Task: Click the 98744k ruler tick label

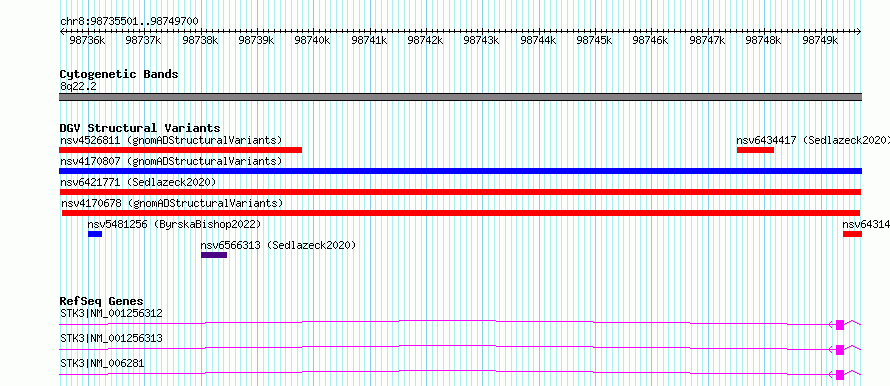Action: pyautogui.click(x=538, y=40)
